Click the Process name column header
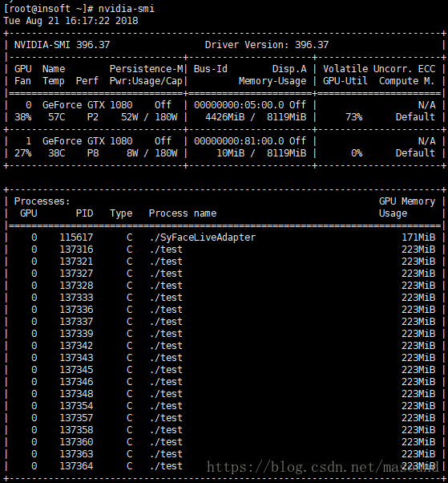This screenshot has width=448, height=483. [183, 213]
